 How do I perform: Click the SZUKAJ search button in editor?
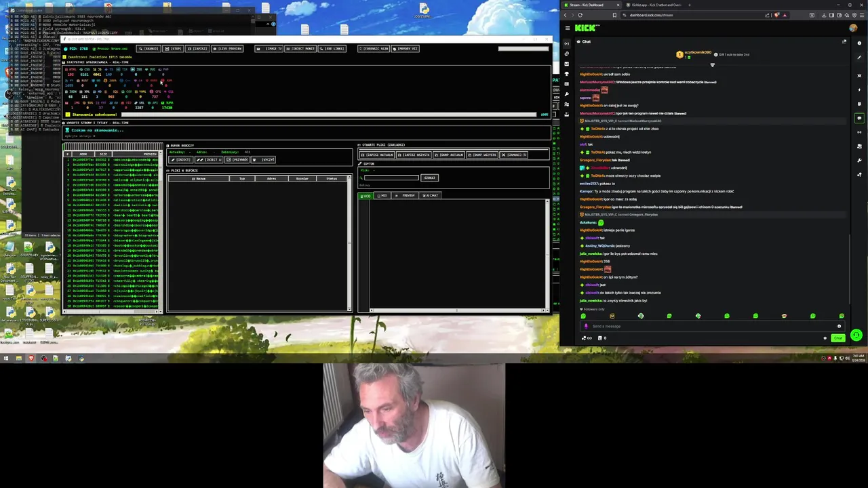[x=430, y=178]
